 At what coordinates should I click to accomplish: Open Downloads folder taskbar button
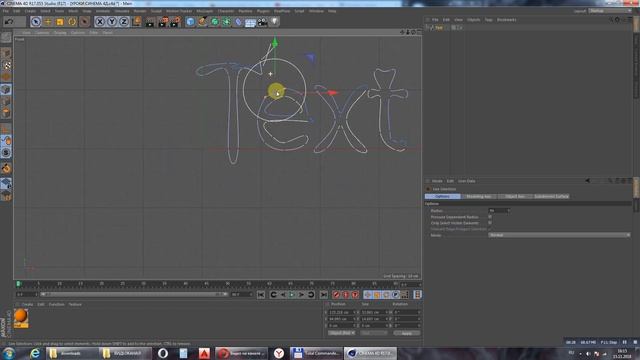(71, 353)
